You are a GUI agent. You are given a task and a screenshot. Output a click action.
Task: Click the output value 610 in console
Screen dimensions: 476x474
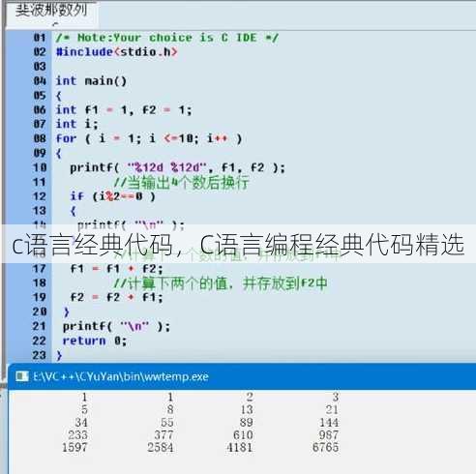tap(243, 434)
